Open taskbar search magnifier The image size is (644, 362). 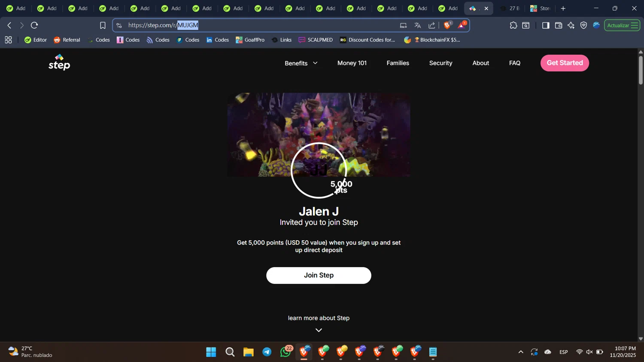click(x=230, y=352)
